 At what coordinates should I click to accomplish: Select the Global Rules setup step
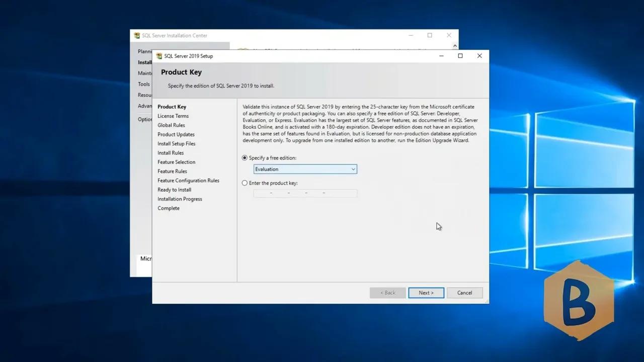(171, 125)
